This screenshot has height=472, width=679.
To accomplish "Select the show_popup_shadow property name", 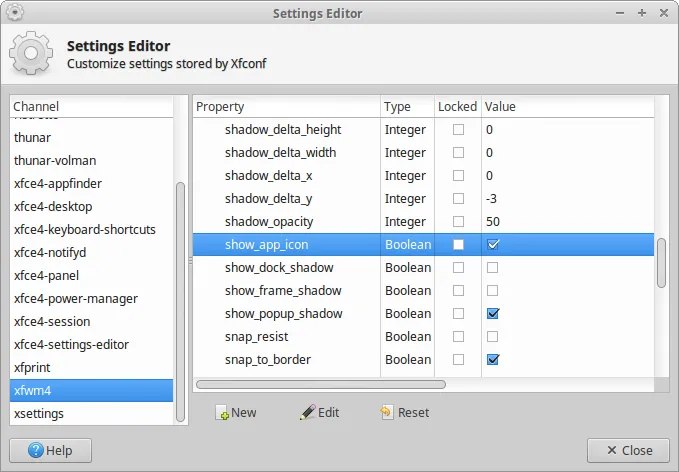I will point(284,314).
